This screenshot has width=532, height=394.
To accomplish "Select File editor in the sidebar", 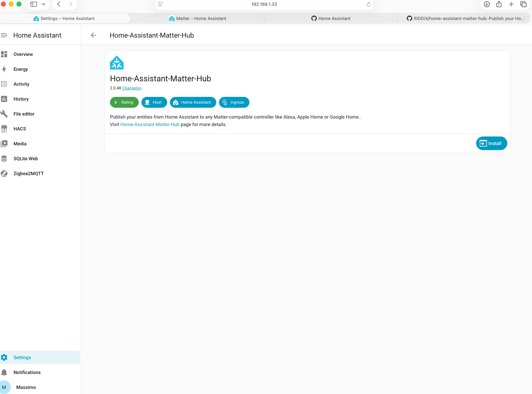I will [40, 114].
